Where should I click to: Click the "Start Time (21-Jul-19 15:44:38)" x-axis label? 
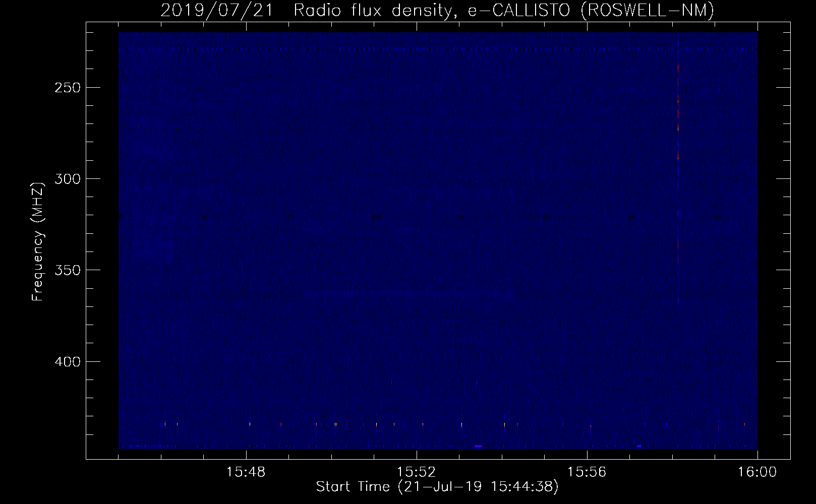click(x=437, y=487)
